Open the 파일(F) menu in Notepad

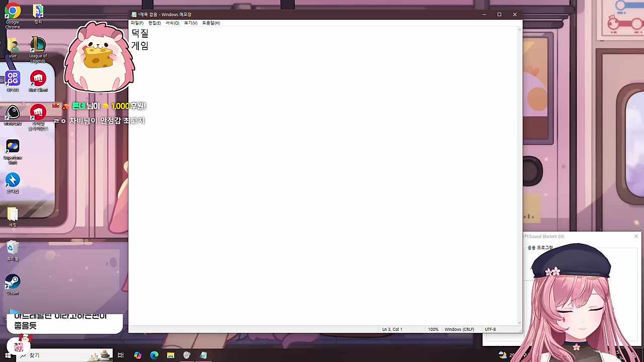pyautogui.click(x=137, y=23)
